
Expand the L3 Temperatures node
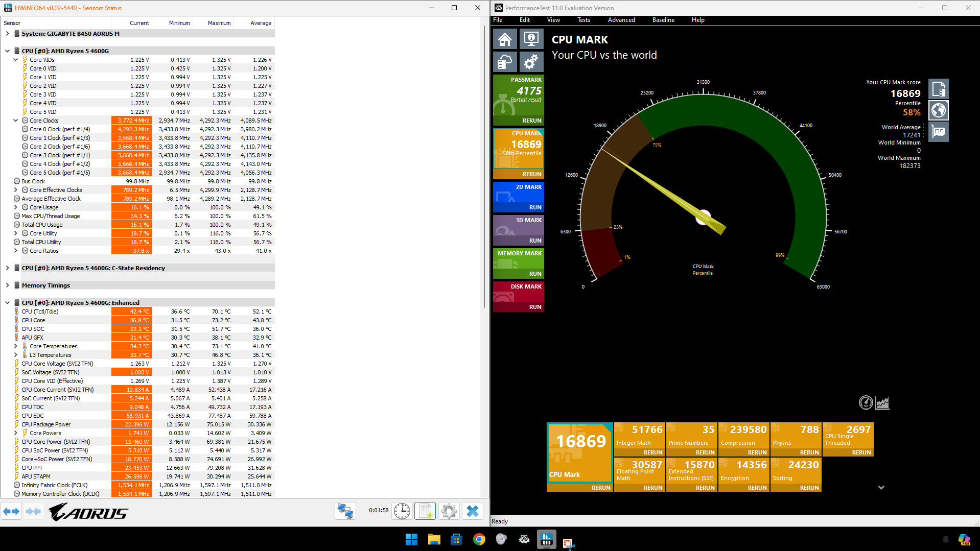[x=16, y=355]
